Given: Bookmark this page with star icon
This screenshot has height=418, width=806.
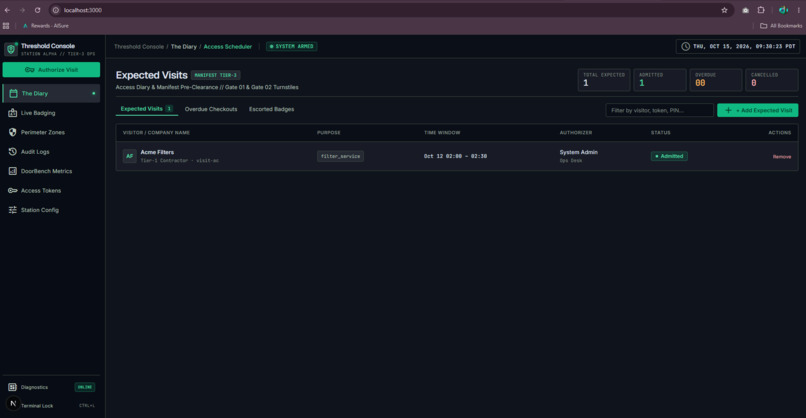Looking at the screenshot, I should 724,10.
